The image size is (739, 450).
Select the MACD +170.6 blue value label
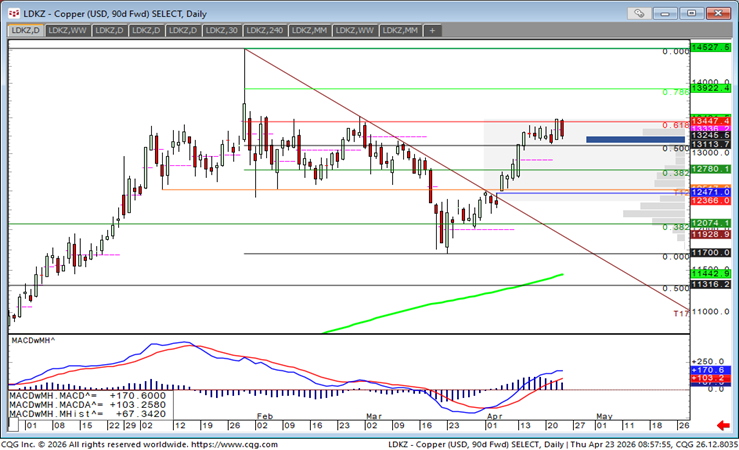pos(714,372)
